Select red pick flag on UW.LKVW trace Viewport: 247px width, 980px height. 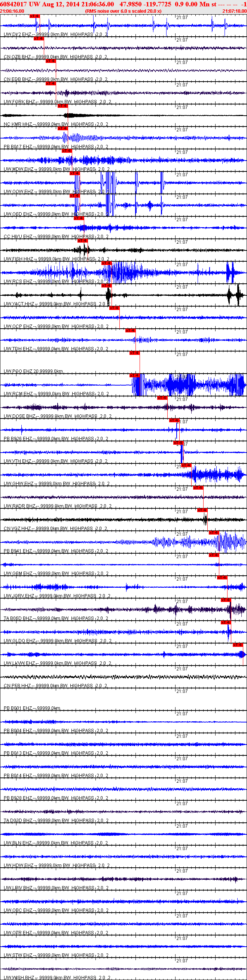[x=238, y=645]
